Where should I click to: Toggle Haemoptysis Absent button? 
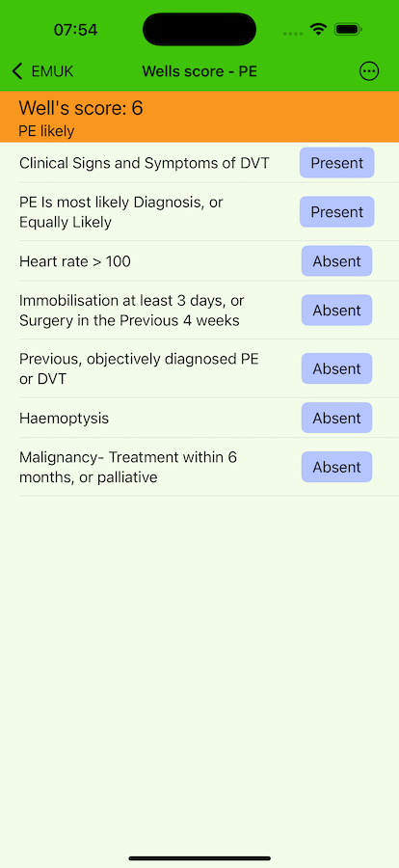point(337,418)
